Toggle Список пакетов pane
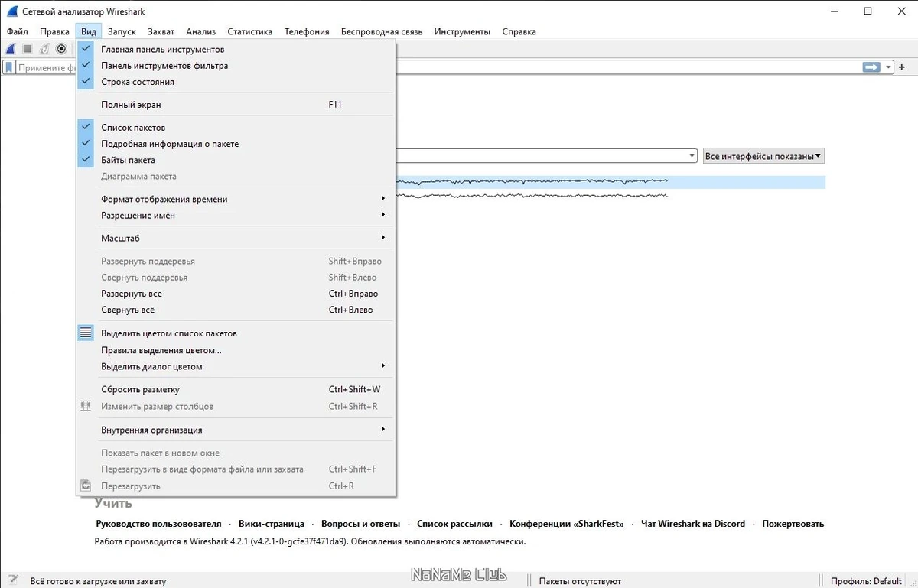The image size is (918, 588). [x=235, y=128]
